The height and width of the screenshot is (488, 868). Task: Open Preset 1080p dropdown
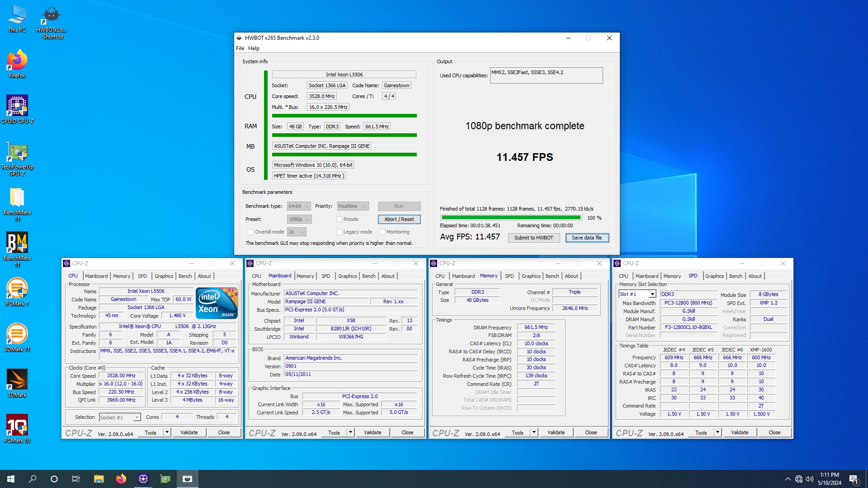point(299,220)
